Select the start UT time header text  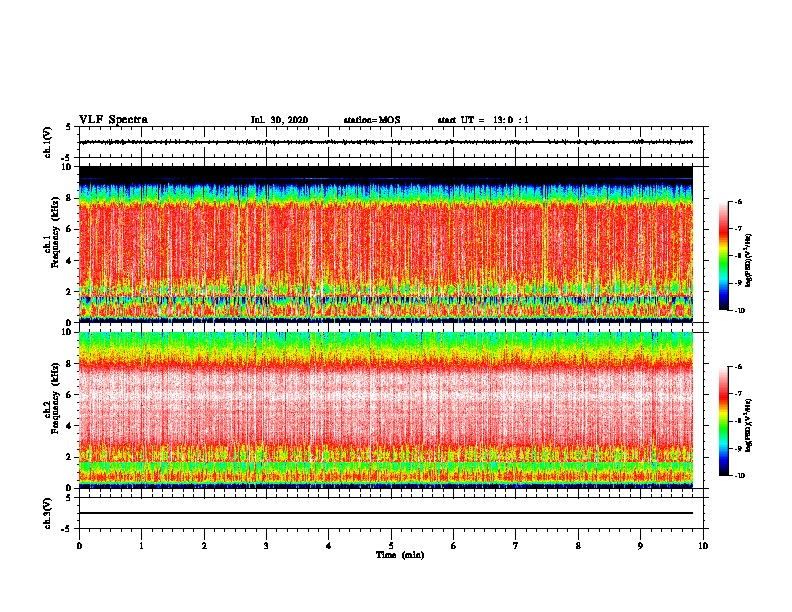point(483,120)
